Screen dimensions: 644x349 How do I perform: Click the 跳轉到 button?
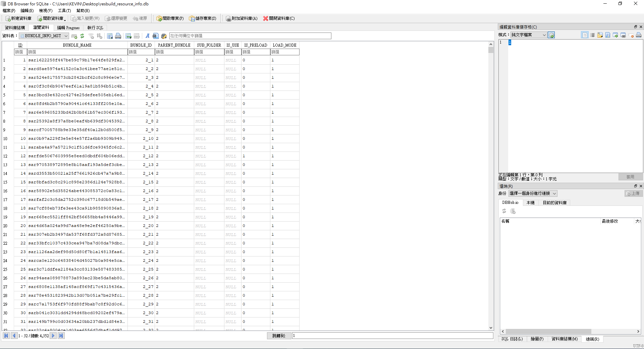[x=279, y=336]
